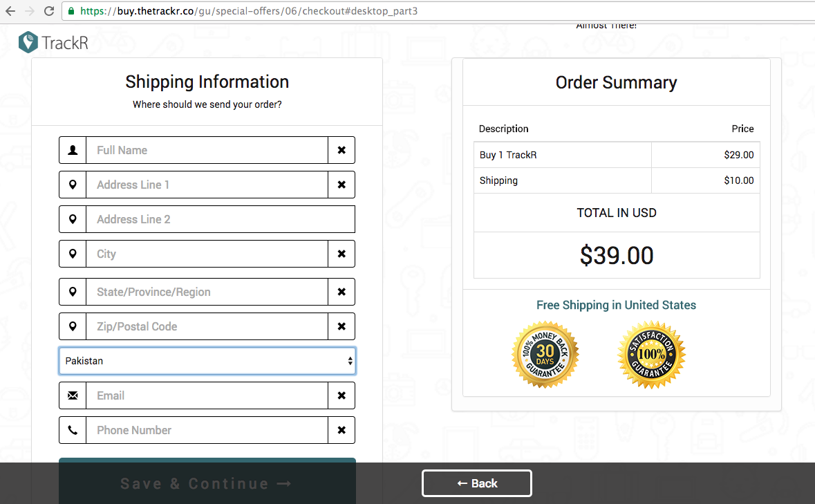
Task: Focus the Full Name input field
Action: pos(207,150)
